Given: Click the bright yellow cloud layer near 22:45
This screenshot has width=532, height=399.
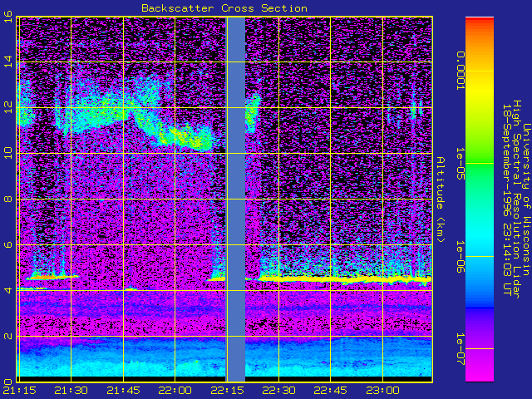Looking at the screenshot, I should [345, 279].
